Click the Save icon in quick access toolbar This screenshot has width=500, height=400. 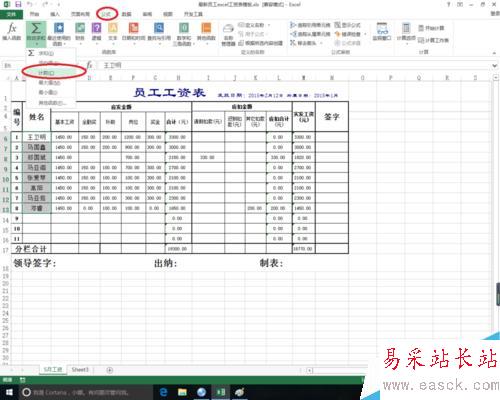[18, 5]
